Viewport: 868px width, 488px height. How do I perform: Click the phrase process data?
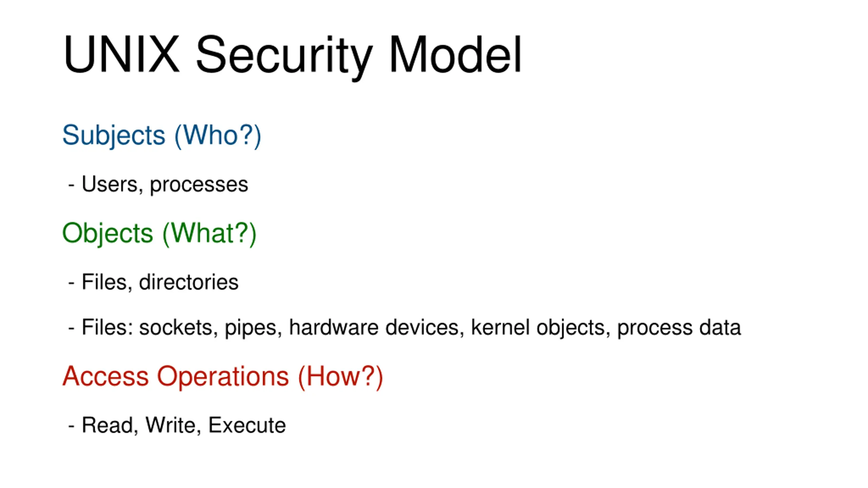tap(679, 328)
